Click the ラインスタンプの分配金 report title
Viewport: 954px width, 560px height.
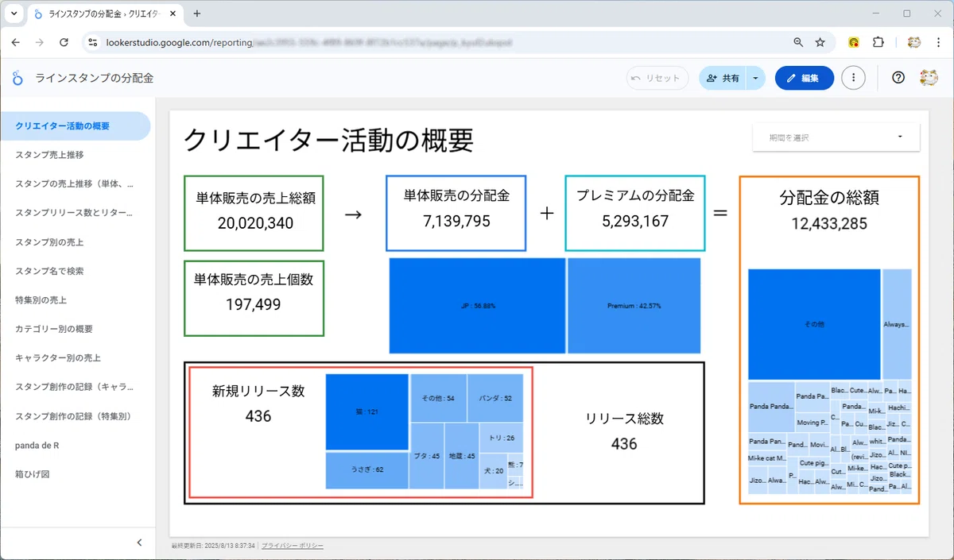pos(95,78)
